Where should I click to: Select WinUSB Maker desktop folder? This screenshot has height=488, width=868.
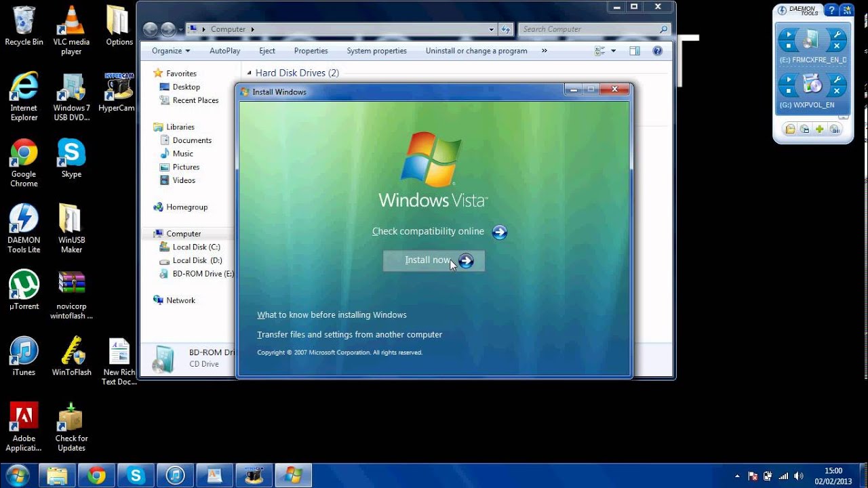pyautogui.click(x=71, y=229)
